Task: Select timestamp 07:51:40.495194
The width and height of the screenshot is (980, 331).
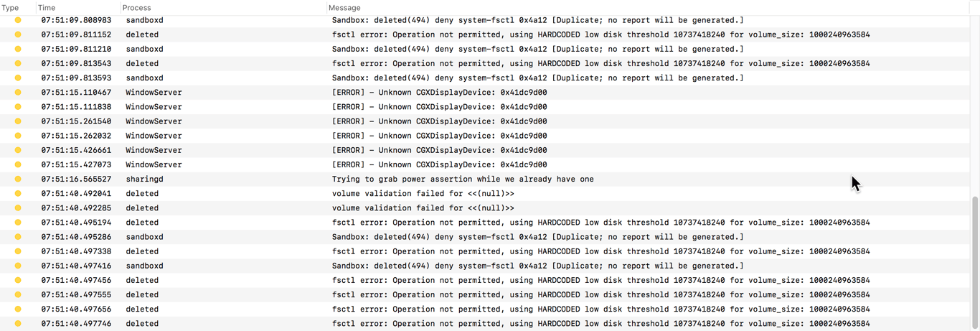Action: click(x=76, y=223)
